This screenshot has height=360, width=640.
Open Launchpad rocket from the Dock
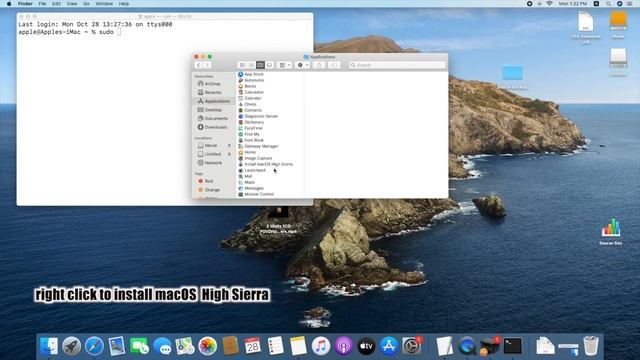pyautogui.click(x=72, y=346)
